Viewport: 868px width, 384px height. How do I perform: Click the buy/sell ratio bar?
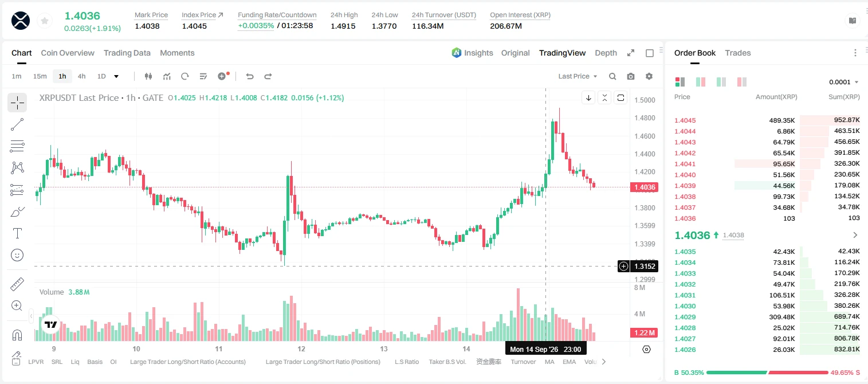pyautogui.click(x=767, y=373)
